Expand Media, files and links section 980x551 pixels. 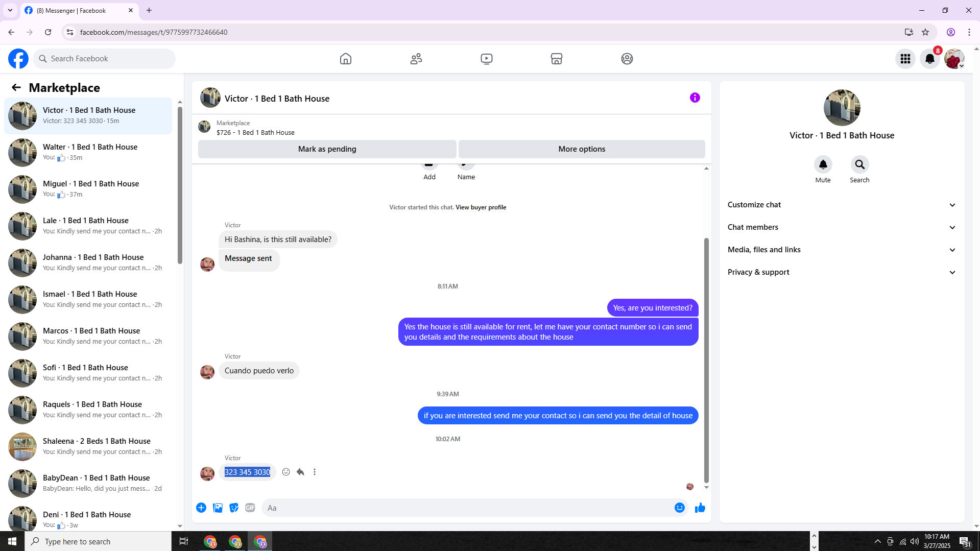click(x=842, y=250)
